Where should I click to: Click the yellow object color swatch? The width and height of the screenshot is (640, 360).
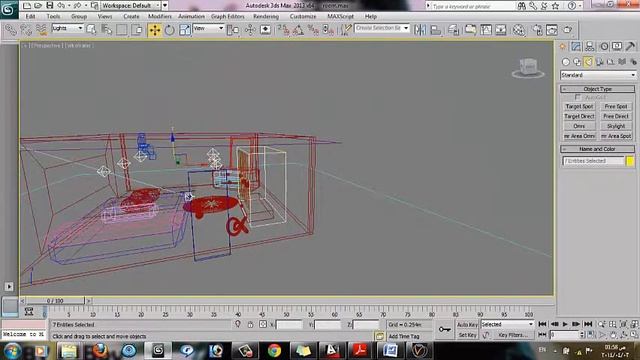coord(630,161)
